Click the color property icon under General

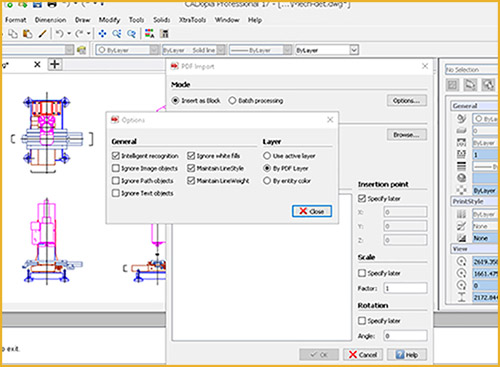(x=461, y=118)
